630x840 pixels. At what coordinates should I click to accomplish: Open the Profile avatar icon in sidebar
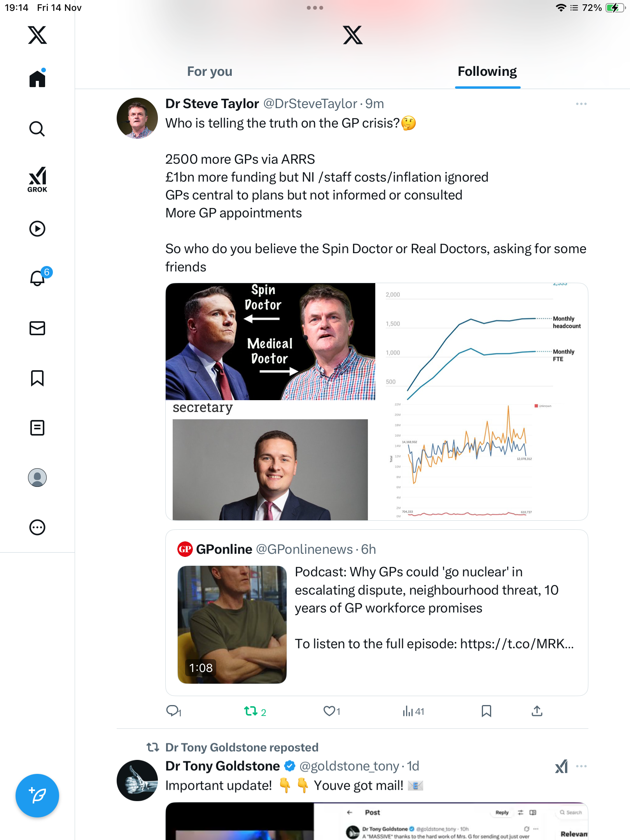click(37, 478)
